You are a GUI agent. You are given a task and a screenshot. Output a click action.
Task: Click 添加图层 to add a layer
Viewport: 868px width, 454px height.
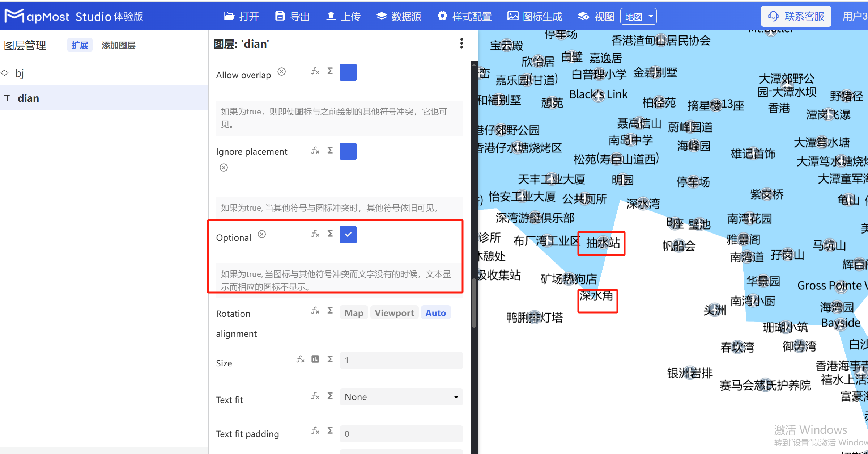118,45
